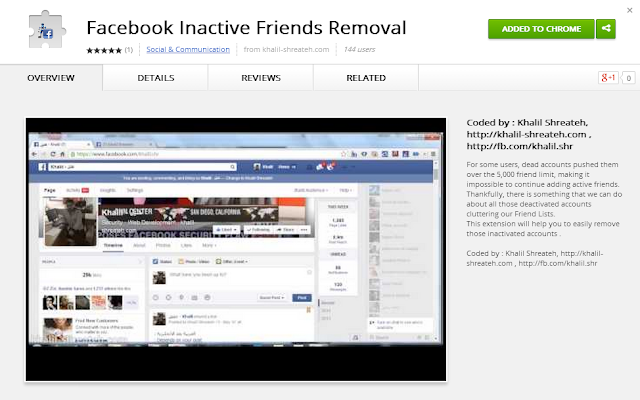Switch to the Reviews tab
The image size is (640, 400).
[261, 78]
